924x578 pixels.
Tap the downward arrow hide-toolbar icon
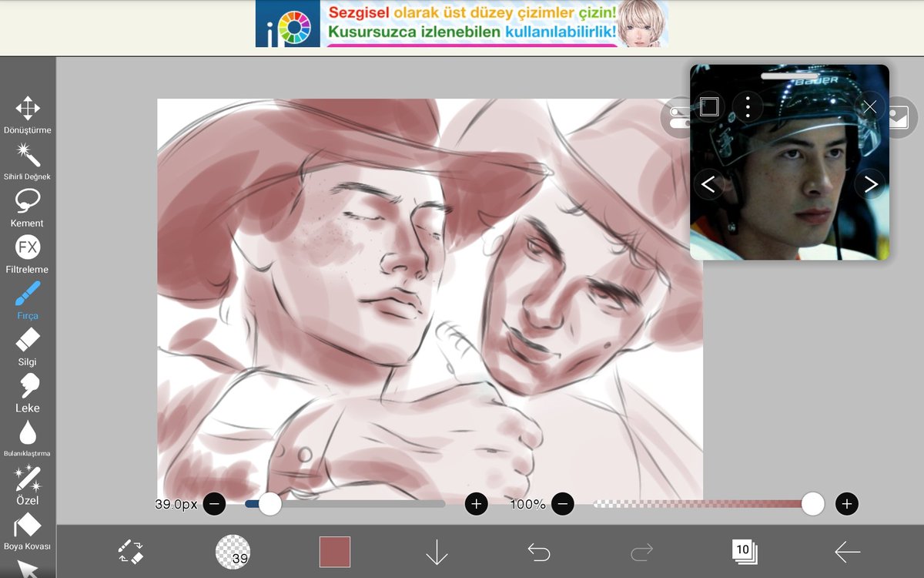[437, 552]
